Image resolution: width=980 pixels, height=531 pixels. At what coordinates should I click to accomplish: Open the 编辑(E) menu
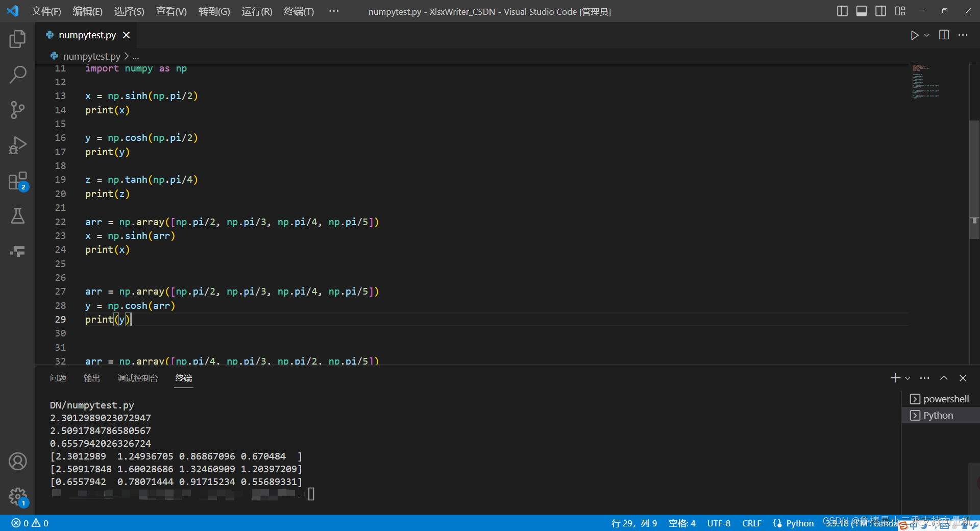coord(87,11)
